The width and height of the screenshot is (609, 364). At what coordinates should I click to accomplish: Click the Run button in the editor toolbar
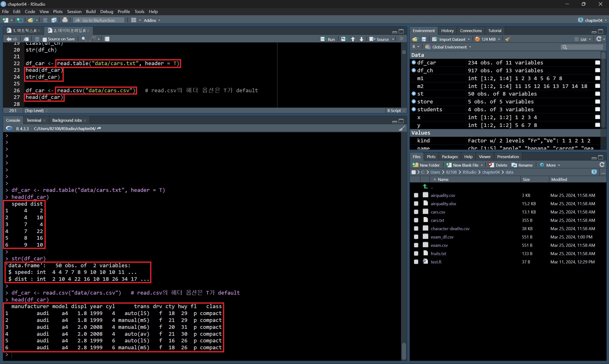328,39
